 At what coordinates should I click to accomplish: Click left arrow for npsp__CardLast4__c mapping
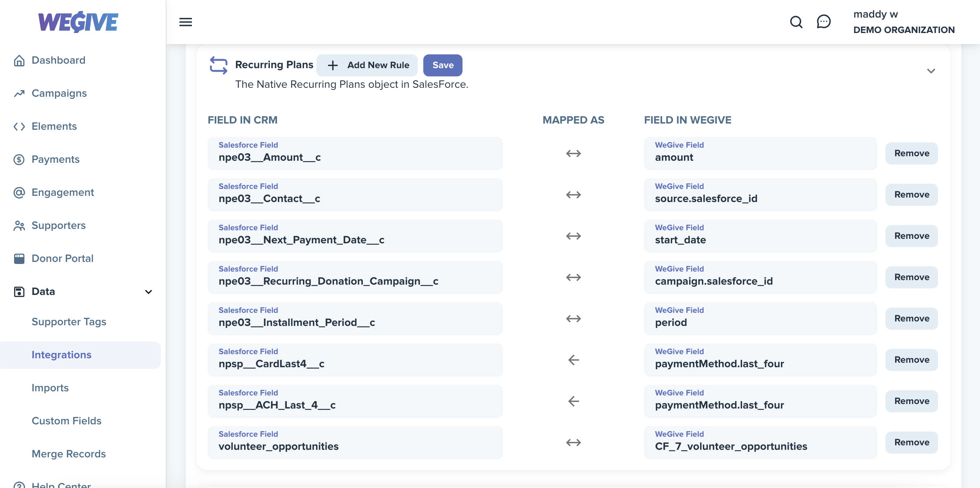(x=573, y=360)
